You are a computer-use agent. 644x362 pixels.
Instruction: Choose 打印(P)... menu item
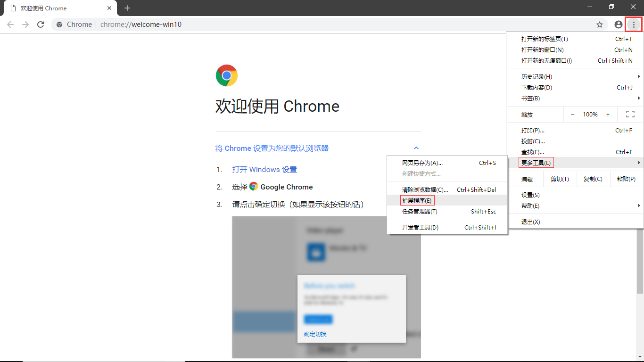point(575,130)
